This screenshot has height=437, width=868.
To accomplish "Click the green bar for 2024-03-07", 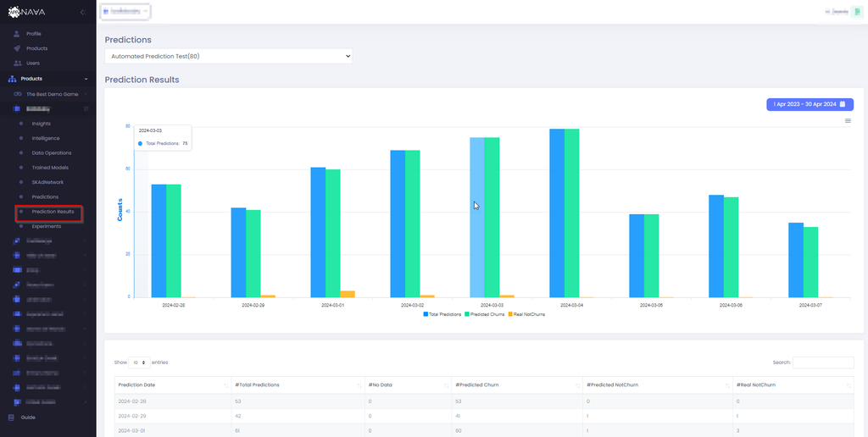I will pyautogui.click(x=810, y=263).
